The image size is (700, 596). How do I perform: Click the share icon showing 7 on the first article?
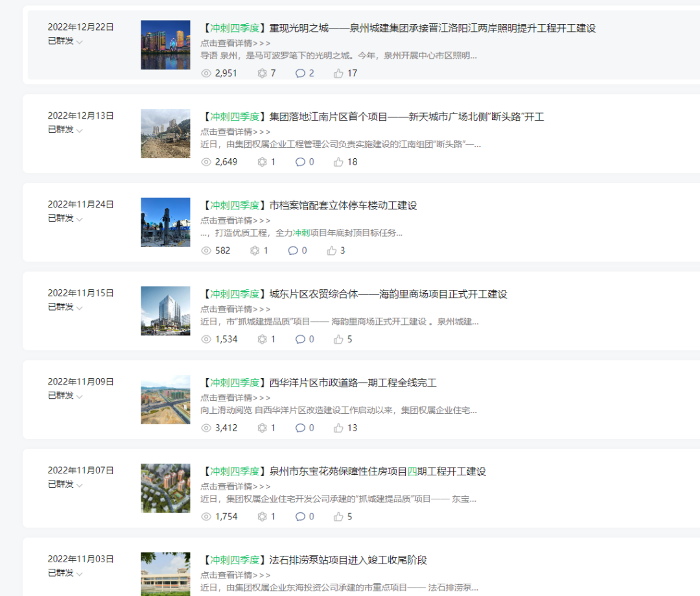tap(262, 73)
